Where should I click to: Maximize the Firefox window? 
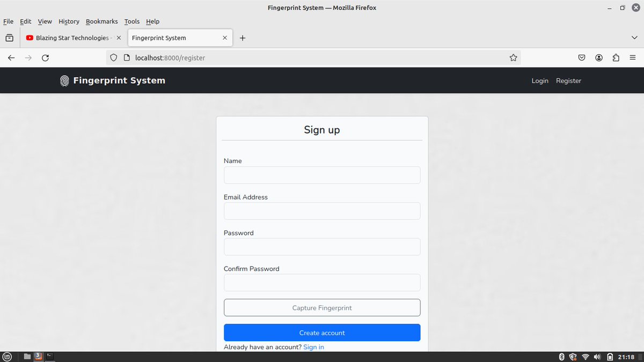click(x=623, y=8)
